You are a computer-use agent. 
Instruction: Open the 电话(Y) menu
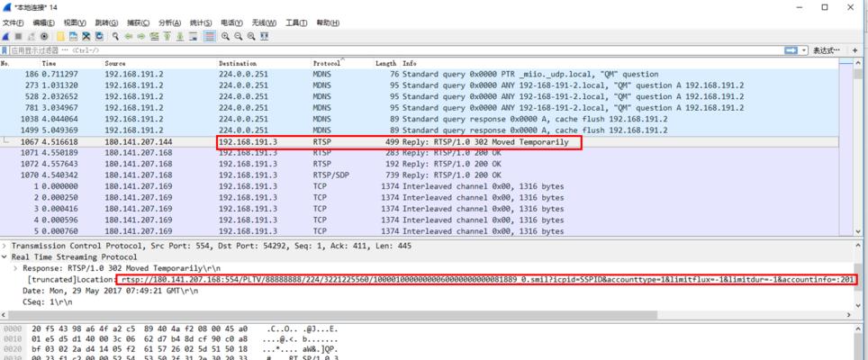(x=232, y=22)
